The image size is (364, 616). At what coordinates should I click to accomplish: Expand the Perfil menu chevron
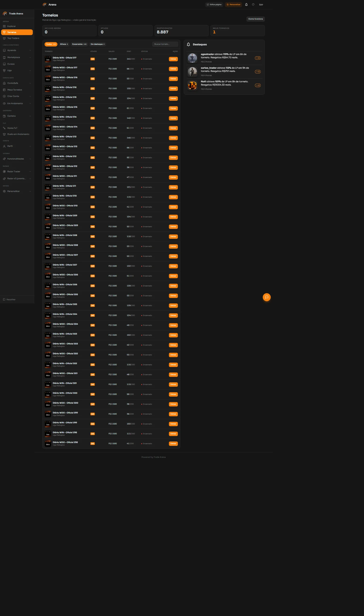click(x=30, y=146)
